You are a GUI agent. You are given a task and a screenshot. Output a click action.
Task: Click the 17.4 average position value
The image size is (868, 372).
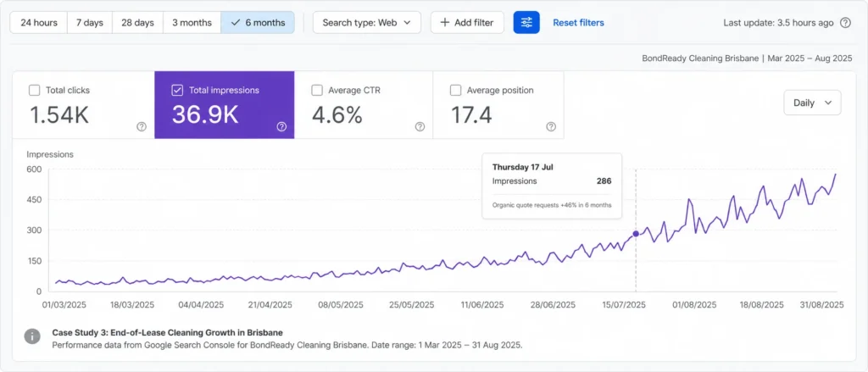tap(471, 114)
